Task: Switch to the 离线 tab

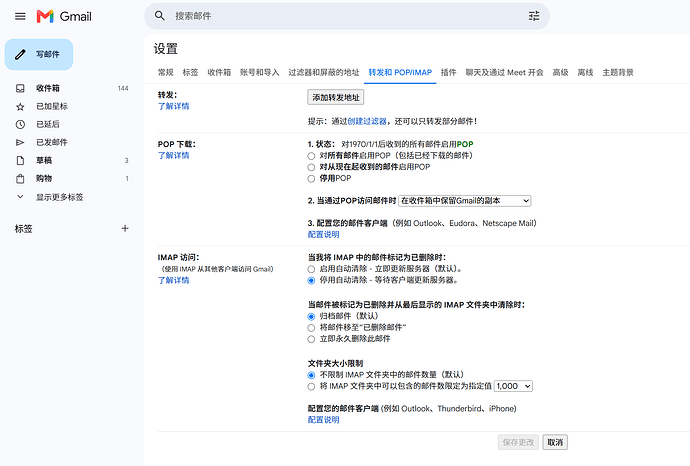Action: (585, 72)
